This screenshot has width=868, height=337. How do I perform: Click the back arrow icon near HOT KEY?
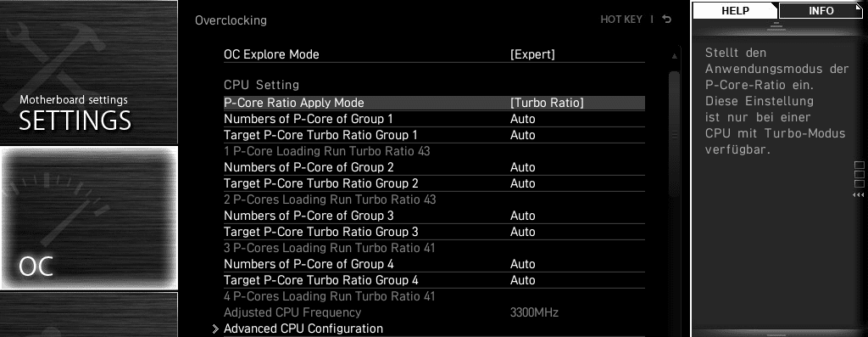667,20
